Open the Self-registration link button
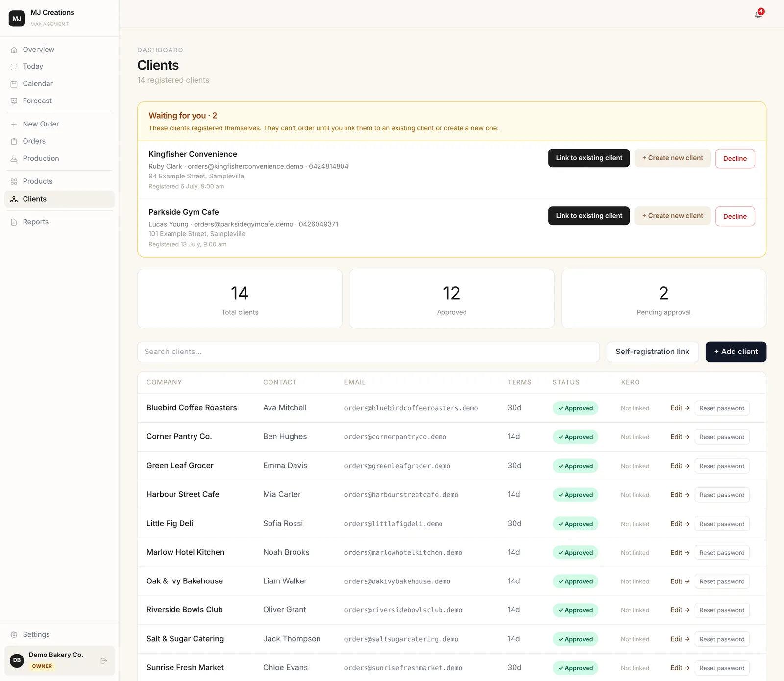The height and width of the screenshot is (681, 784). (653, 352)
